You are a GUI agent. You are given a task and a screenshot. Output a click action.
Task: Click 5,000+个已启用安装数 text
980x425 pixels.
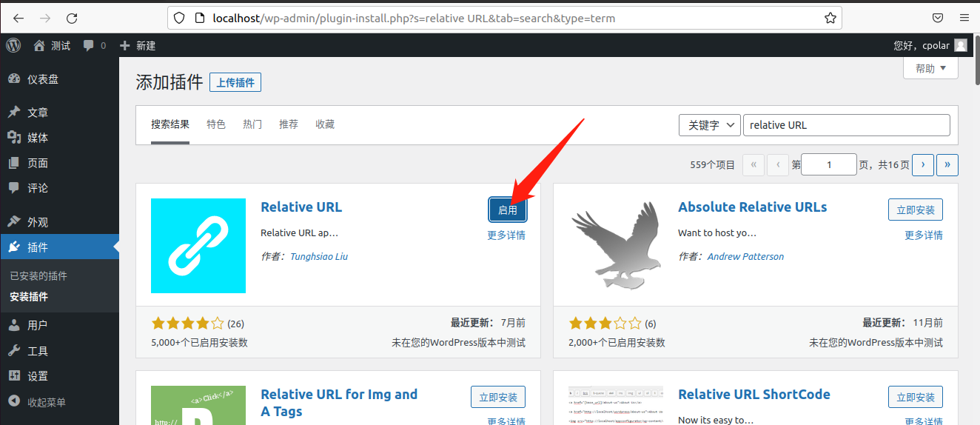click(x=200, y=343)
